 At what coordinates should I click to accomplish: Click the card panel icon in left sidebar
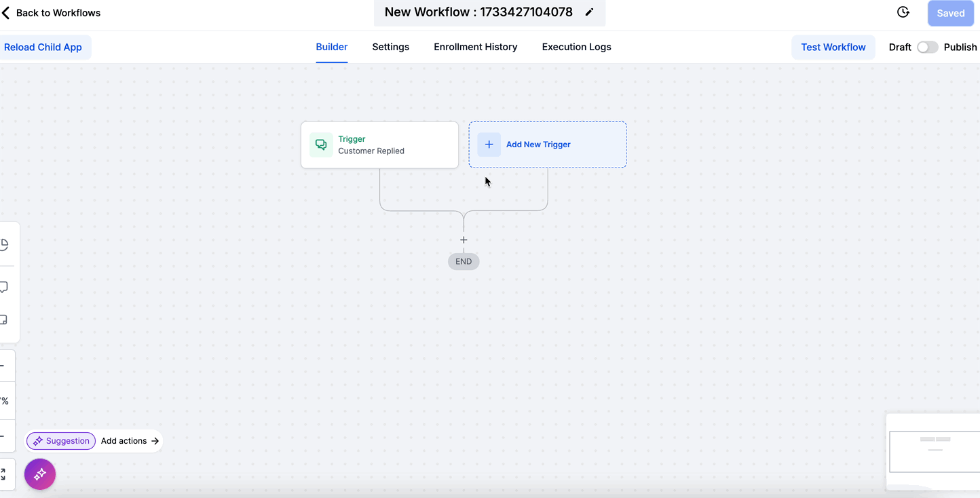click(x=3, y=319)
